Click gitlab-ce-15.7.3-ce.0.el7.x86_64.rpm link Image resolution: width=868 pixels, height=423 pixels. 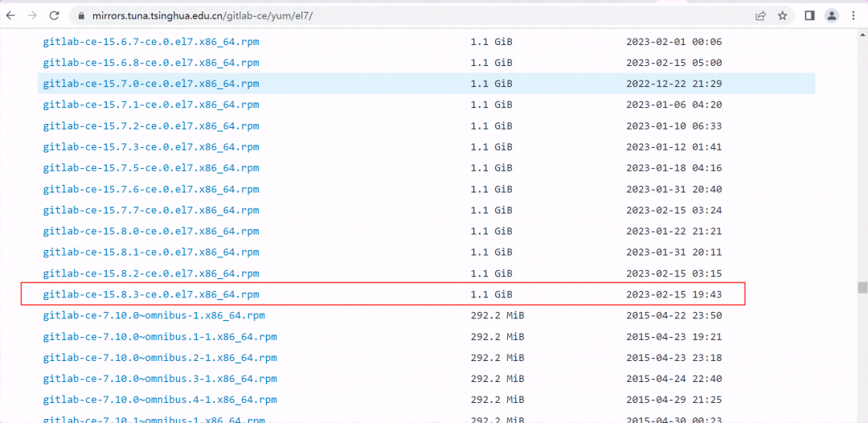(x=151, y=147)
